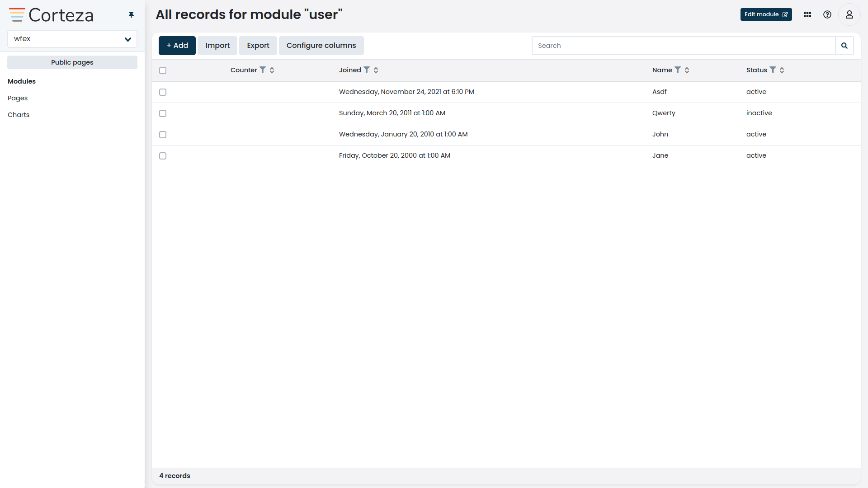Click the November 24, 2021 joined date
868x488 pixels.
click(x=406, y=92)
